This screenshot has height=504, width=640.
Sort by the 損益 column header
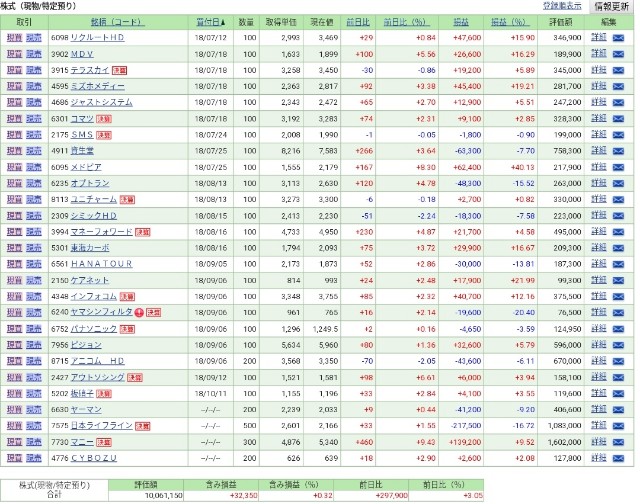click(461, 22)
